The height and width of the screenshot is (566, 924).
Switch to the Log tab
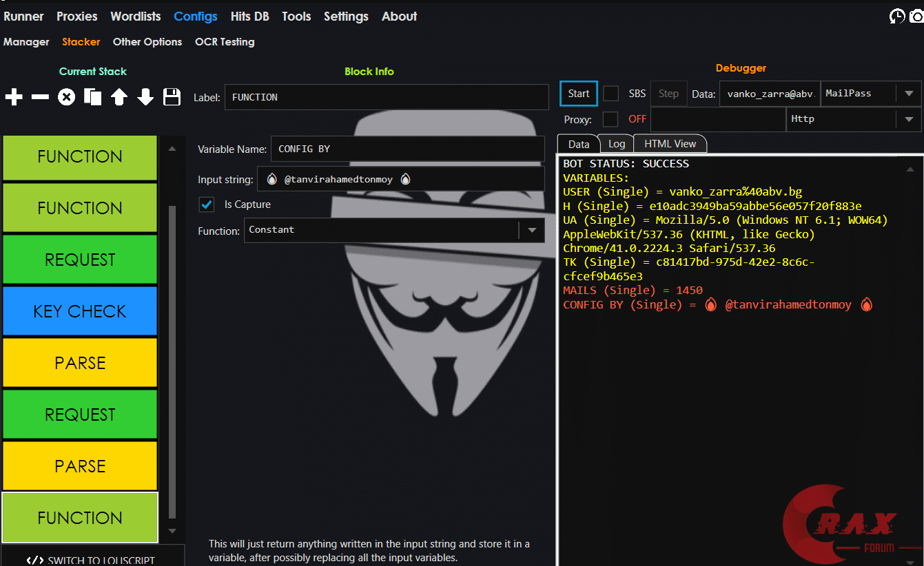(x=617, y=144)
